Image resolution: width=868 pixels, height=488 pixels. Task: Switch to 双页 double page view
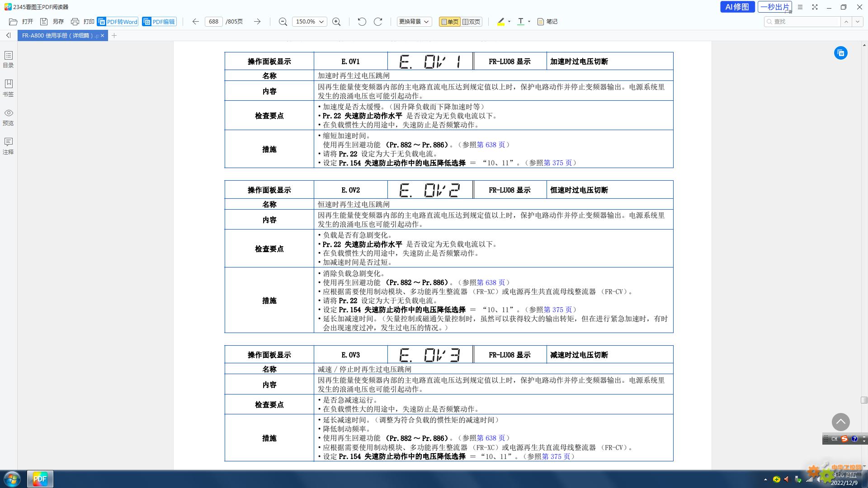click(x=472, y=22)
